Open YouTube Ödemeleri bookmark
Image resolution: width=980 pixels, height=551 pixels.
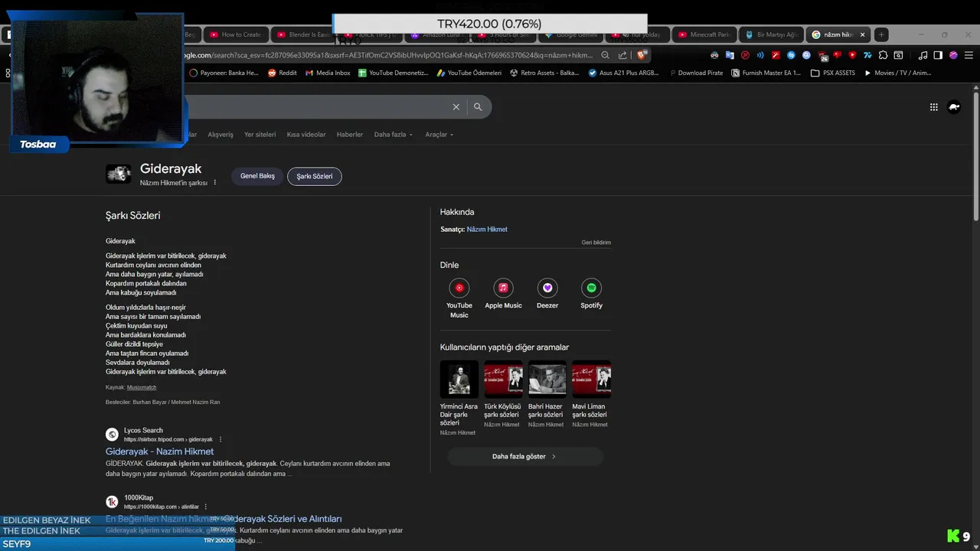(x=469, y=73)
